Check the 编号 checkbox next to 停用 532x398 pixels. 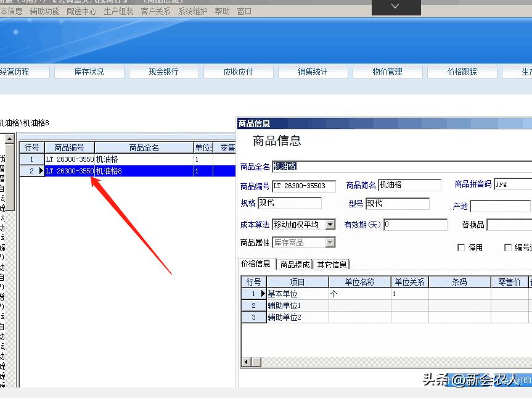coord(509,247)
